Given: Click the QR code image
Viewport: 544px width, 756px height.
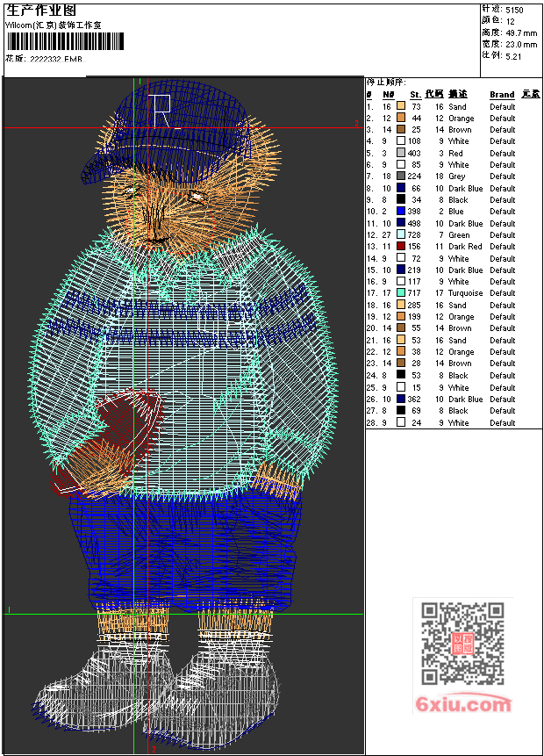Looking at the screenshot, I should pos(462,644).
